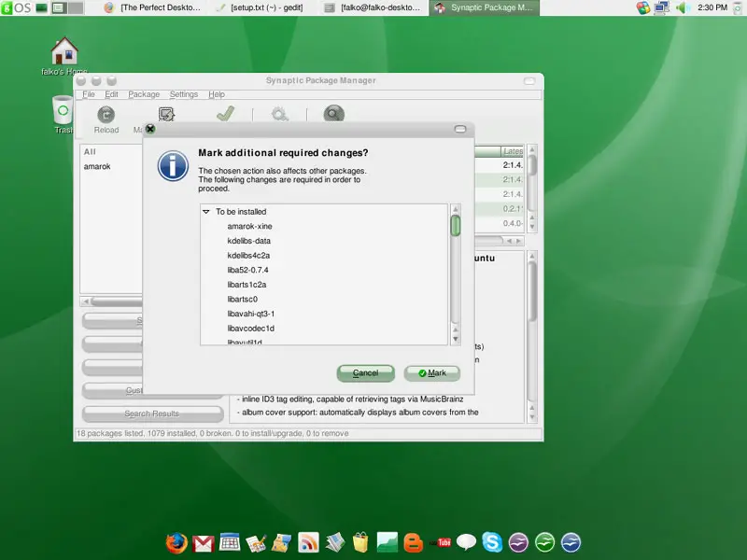Open Gmail from the dock
This screenshot has height=560, width=747.
[204, 543]
